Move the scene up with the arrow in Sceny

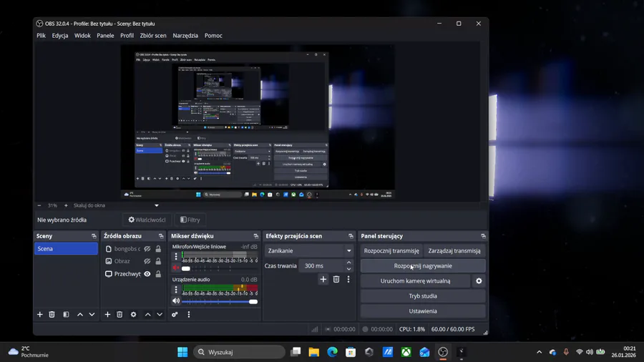tap(80, 314)
